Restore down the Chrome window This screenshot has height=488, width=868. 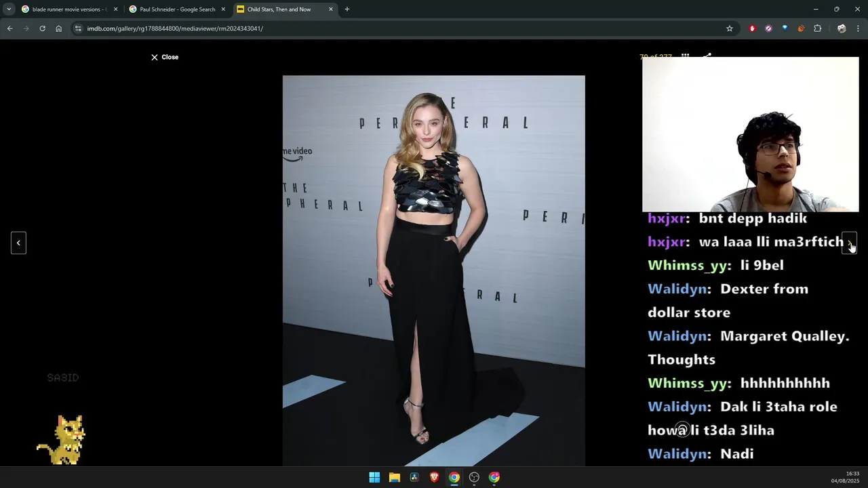tap(837, 9)
